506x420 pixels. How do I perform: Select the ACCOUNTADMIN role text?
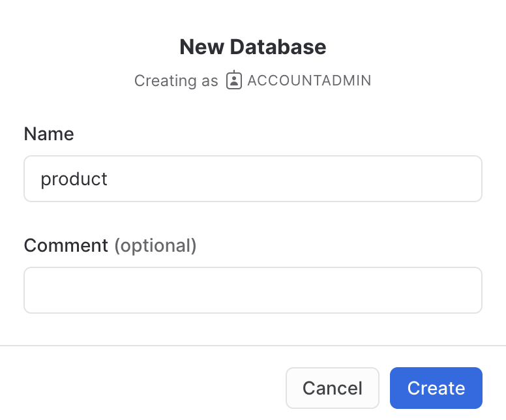(x=309, y=80)
